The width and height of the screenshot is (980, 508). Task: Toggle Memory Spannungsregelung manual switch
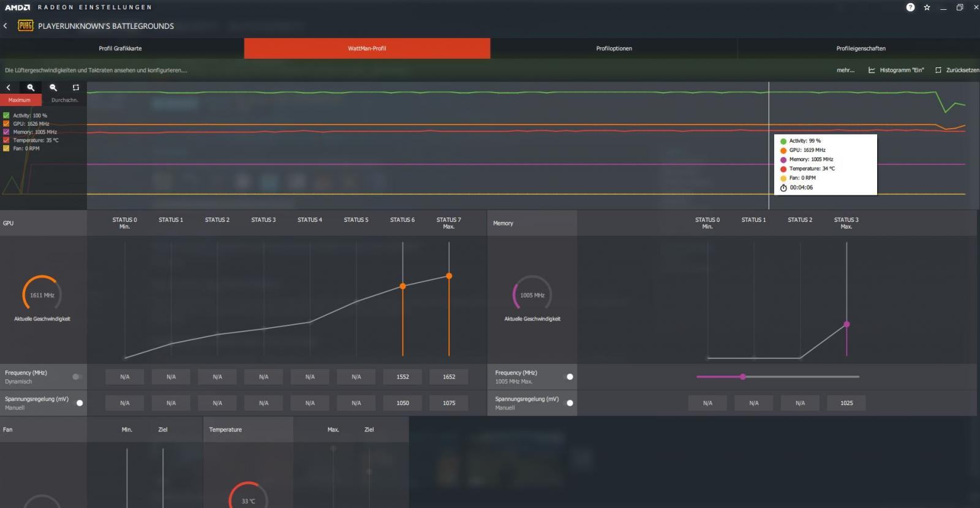coord(569,403)
